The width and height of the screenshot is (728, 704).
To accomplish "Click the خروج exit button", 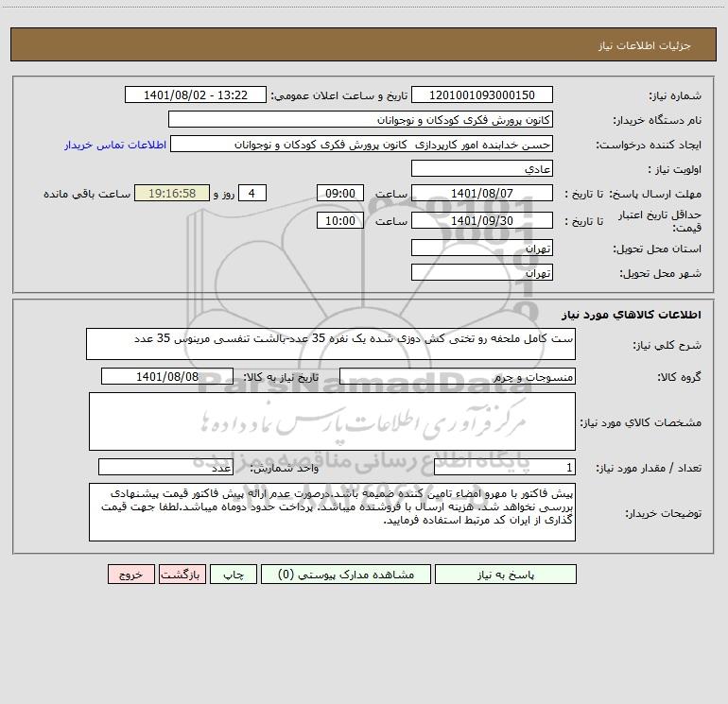I will pos(130,574).
